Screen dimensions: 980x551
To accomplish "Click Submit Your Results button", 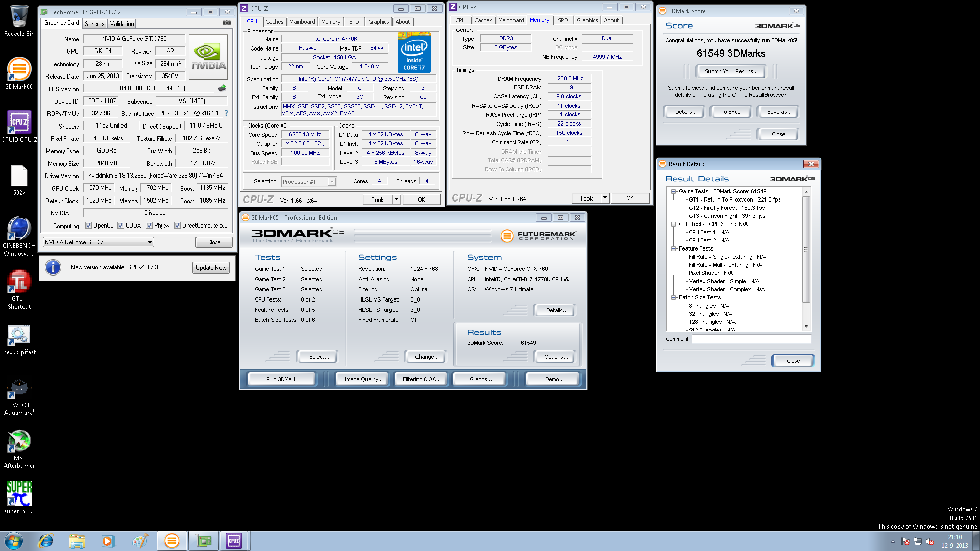I will pyautogui.click(x=731, y=71).
